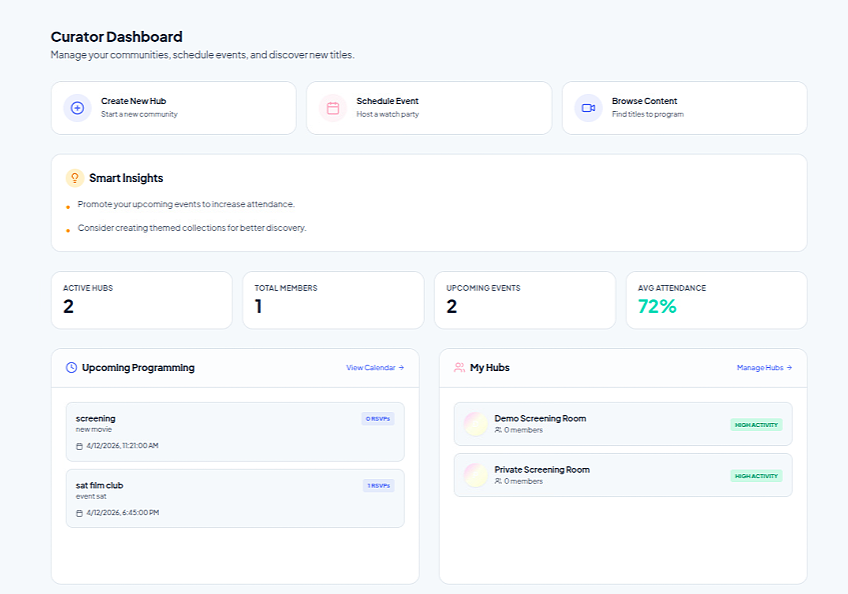
Task: Click the calendar icon on Schedule Event
Action: click(333, 108)
